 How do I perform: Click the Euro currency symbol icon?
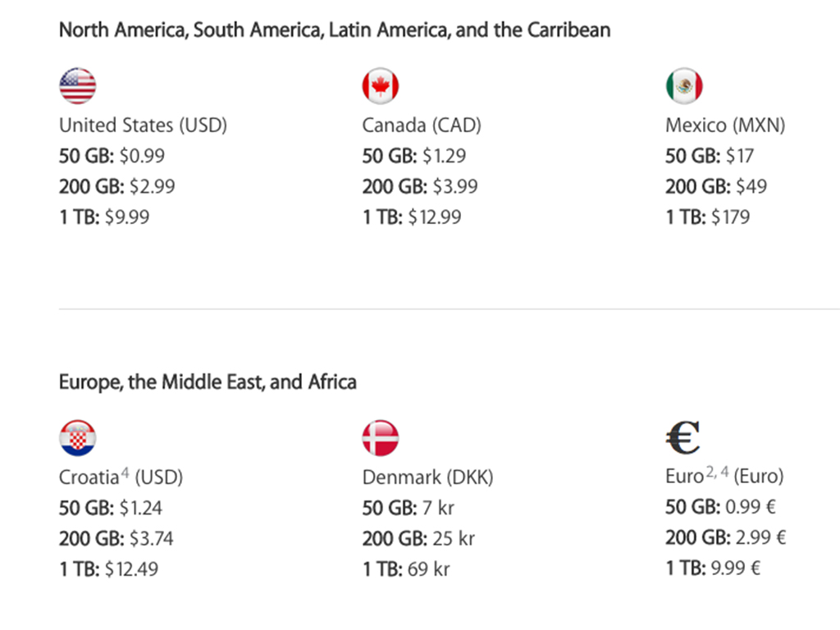(682, 438)
